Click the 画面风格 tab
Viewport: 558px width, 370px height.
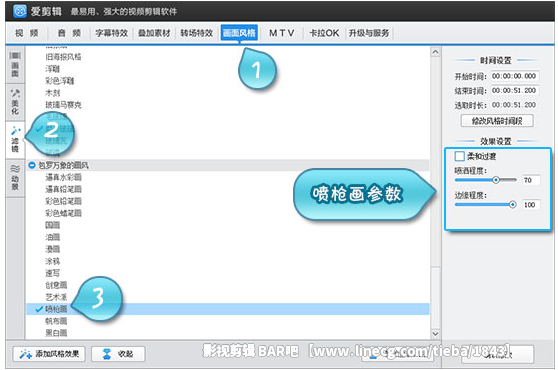tap(239, 33)
